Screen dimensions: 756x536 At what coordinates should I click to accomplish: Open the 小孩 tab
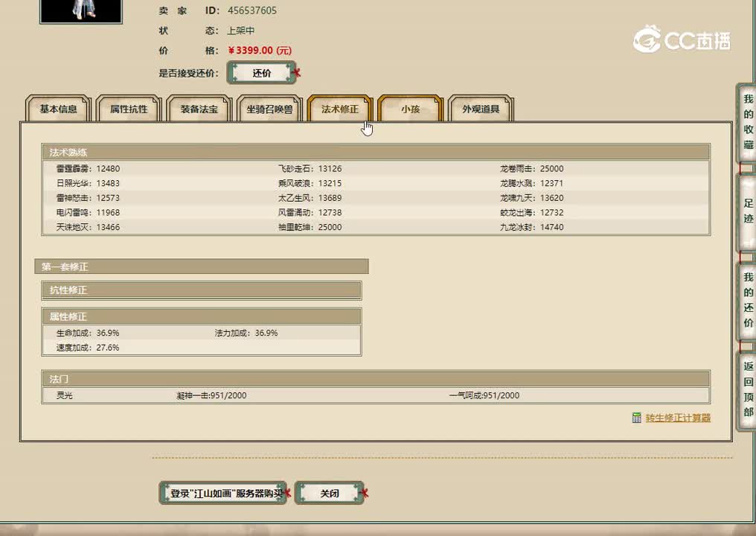point(410,109)
